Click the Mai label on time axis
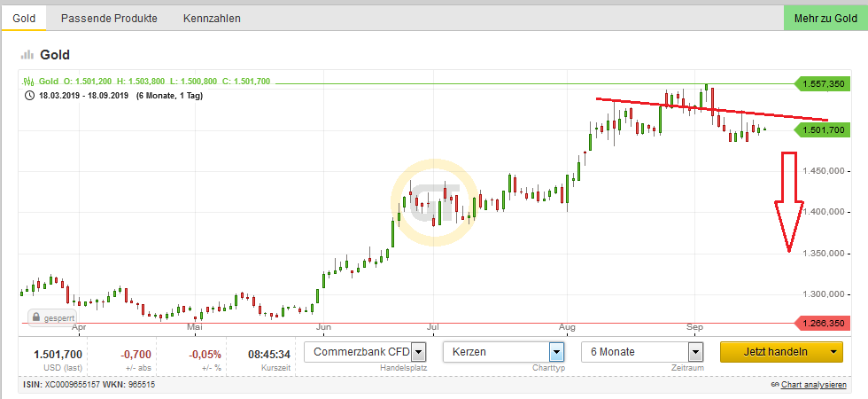 click(194, 327)
